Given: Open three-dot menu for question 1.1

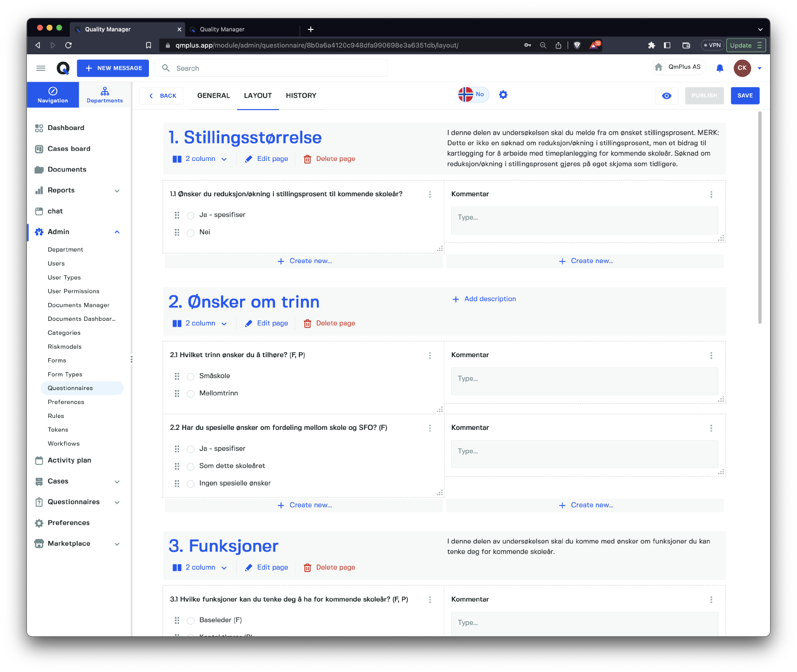Looking at the screenshot, I should 430,194.
